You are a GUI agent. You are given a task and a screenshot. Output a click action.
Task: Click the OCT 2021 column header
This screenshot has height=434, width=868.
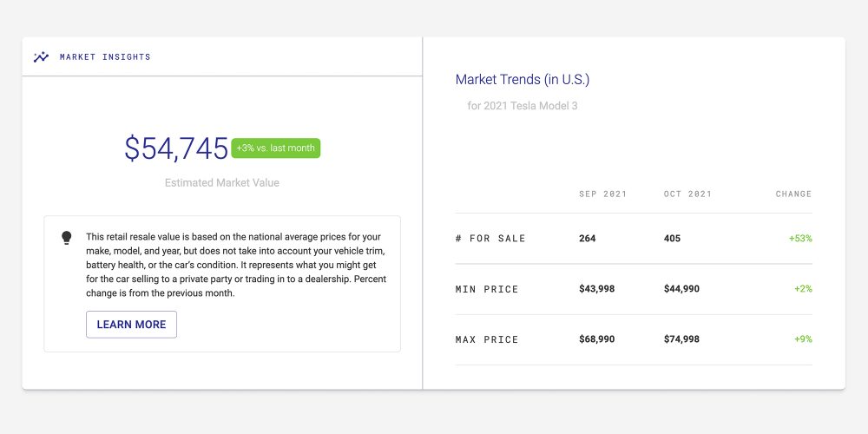(x=687, y=194)
